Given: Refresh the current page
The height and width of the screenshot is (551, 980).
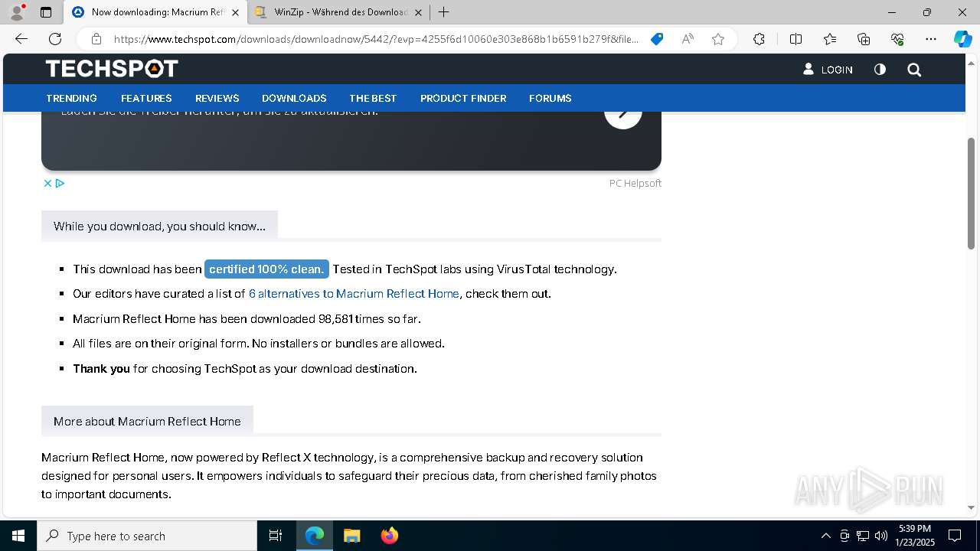Looking at the screenshot, I should click(55, 39).
